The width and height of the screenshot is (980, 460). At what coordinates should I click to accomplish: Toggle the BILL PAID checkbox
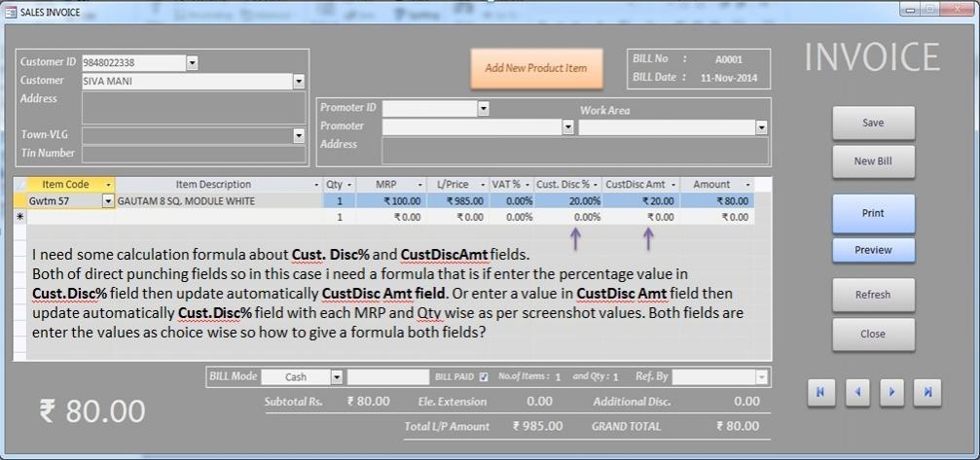(x=483, y=377)
